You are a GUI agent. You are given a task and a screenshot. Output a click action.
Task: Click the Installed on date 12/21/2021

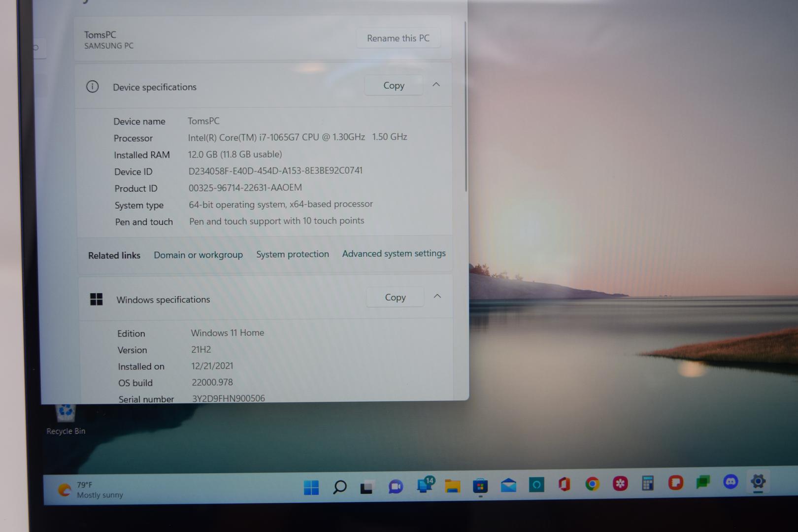pyautogui.click(x=212, y=366)
